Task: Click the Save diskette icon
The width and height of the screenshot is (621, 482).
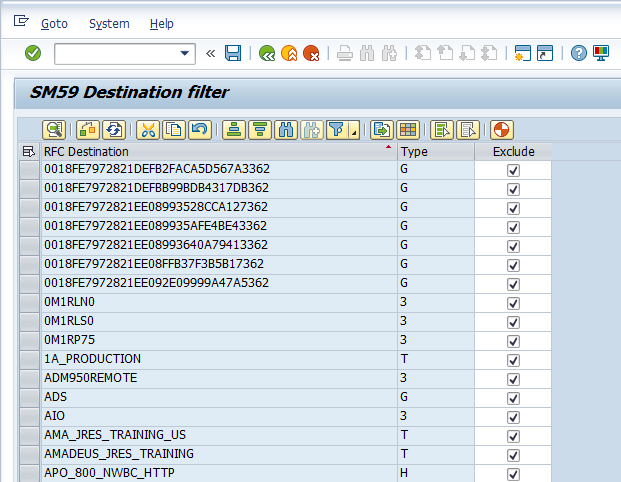Action: [233, 53]
